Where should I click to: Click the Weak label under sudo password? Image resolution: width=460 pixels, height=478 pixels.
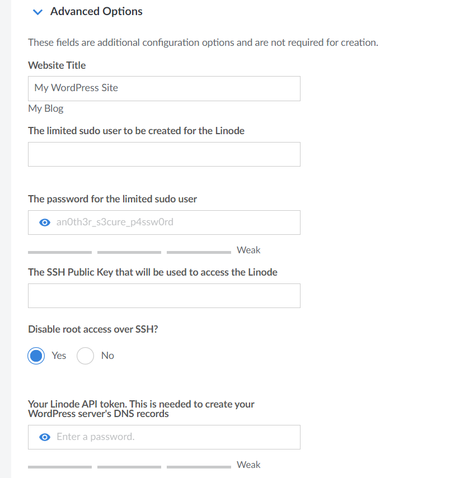coord(249,250)
